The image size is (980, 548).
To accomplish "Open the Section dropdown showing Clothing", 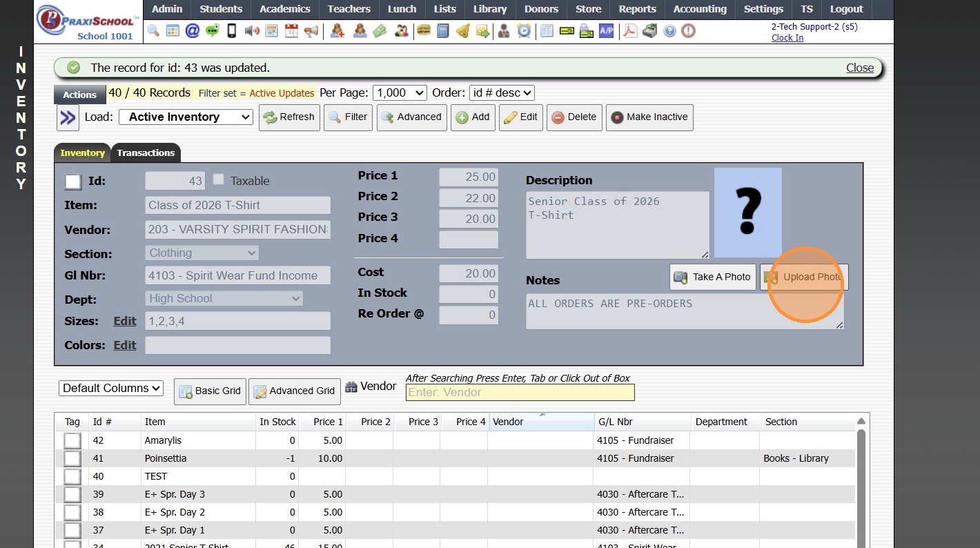I will point(202,253).
